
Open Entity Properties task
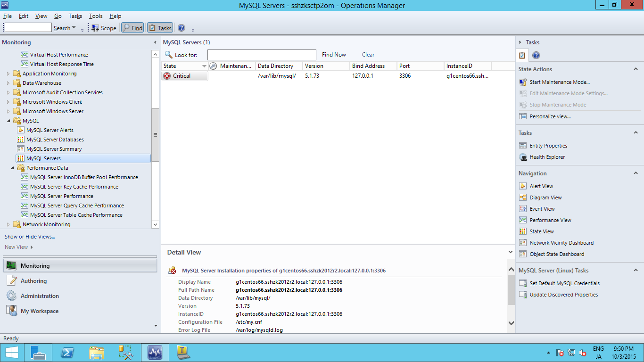pos(548,146)
